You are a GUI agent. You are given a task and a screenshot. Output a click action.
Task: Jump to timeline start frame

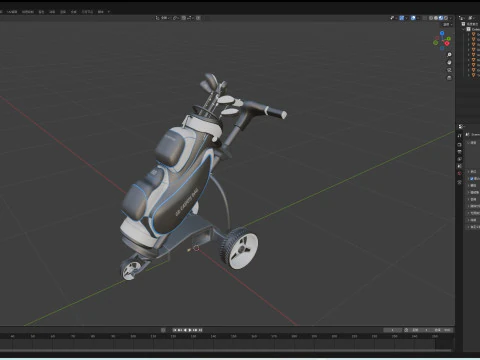tap(174, 330)
